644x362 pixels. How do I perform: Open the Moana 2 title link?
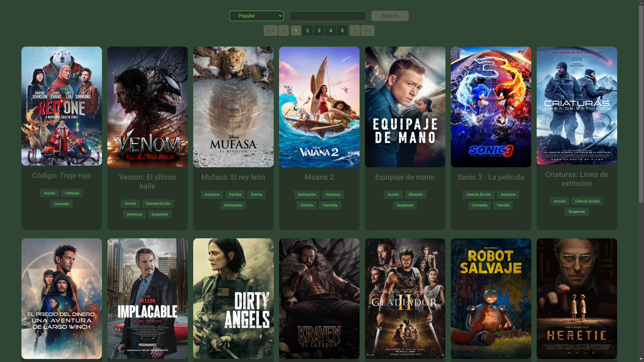tap(319, 177)
